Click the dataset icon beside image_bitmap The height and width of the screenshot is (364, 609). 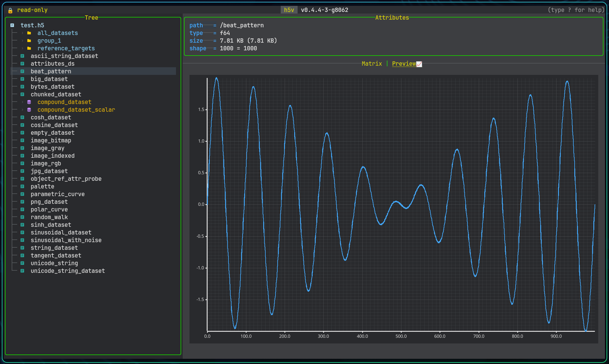click(22, 140)
